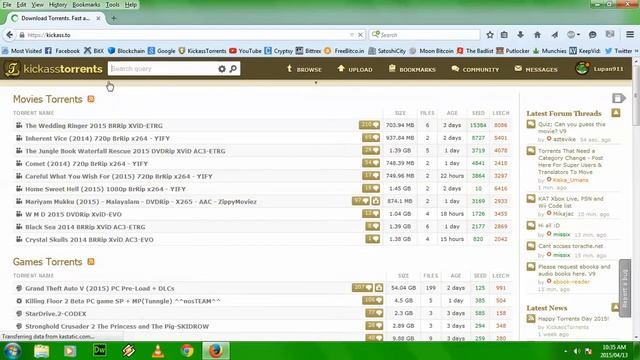640x360 pixels.
Task: Show bookmarks list toolbar icon
Action: click(x=504, y=35)
